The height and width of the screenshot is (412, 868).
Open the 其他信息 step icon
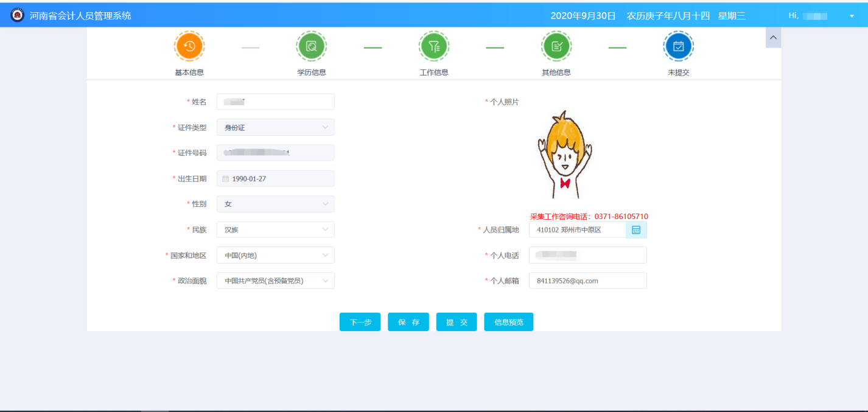[x=556, y=46]
